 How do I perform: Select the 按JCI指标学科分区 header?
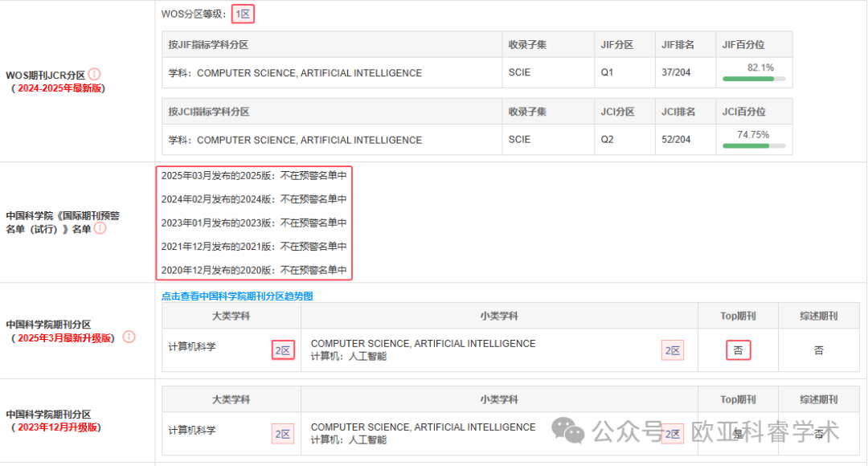point(209,112)
